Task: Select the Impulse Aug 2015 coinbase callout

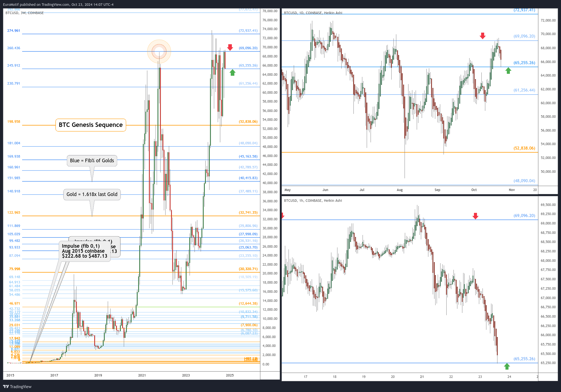Action: point(85,251)
